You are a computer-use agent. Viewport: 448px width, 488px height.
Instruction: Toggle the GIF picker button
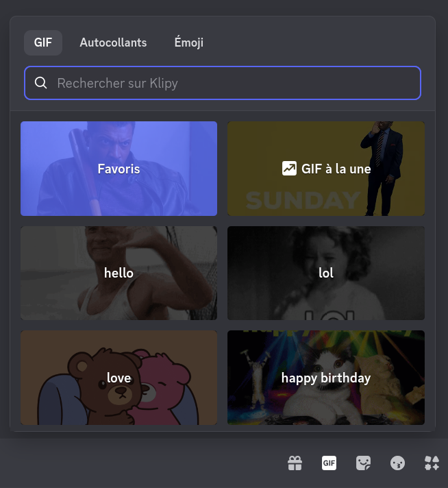[x=329, y=463]
